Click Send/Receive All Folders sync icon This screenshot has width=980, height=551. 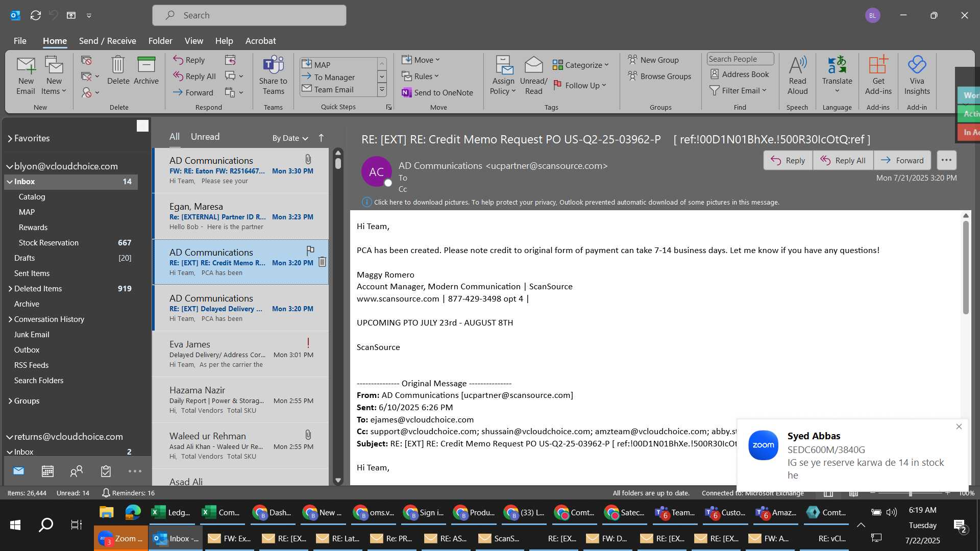tap(35, 15)
